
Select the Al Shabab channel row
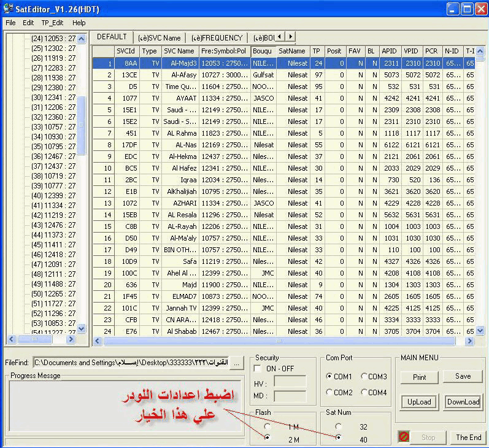(284, 331)
